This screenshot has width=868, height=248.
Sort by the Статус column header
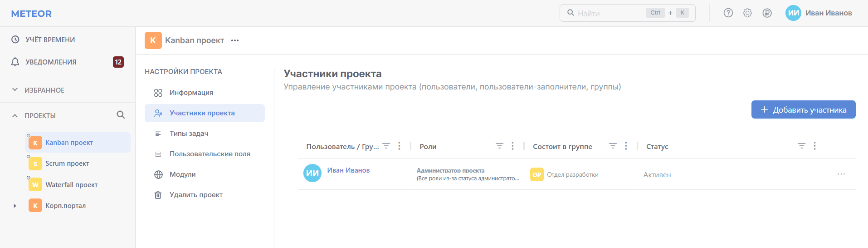(x=657, y=146)
